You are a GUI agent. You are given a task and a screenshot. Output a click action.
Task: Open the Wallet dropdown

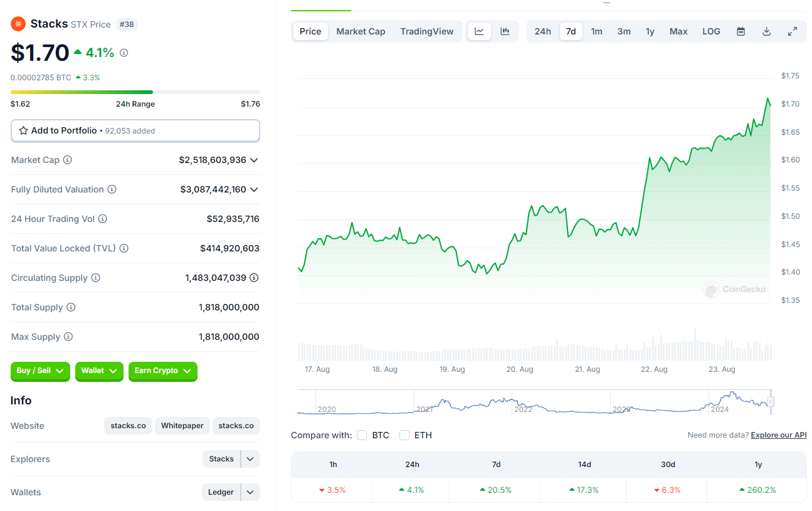(99, 371)
